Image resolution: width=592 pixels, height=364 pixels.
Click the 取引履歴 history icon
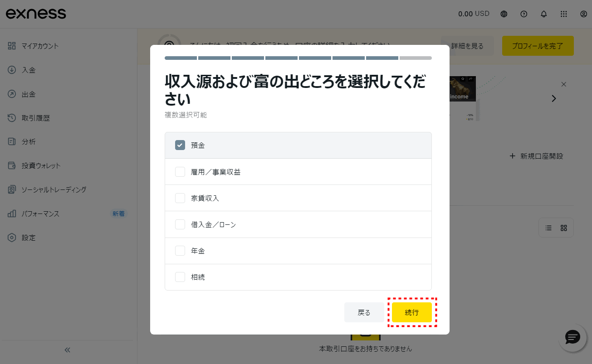12,118
